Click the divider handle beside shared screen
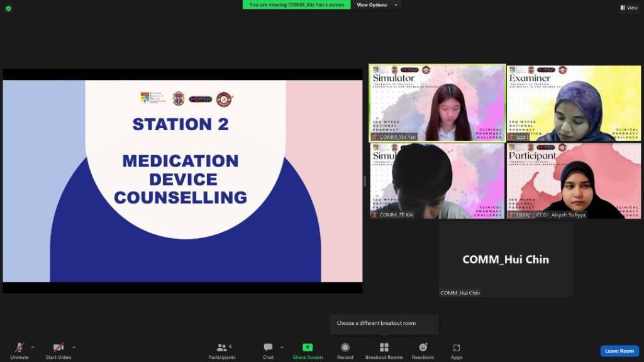This screenshot has height=362, width=644. [x=365, y=181]
